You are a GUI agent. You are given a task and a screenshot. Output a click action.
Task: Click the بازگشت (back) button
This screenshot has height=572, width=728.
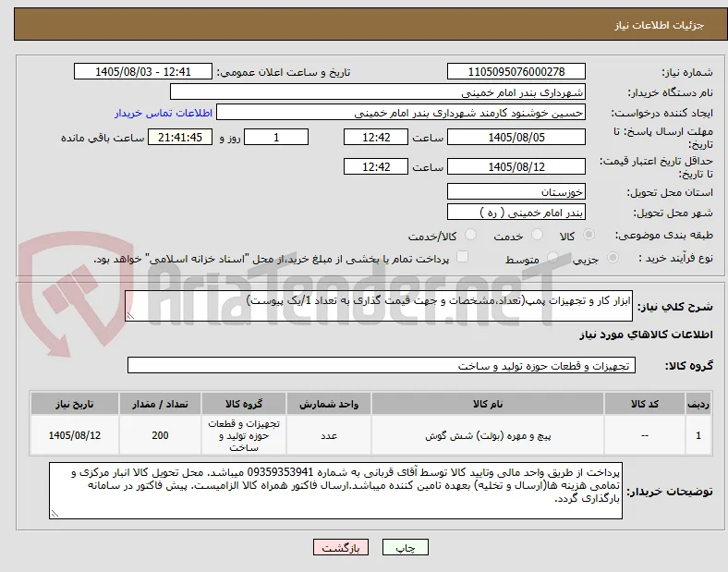(341, 548)
